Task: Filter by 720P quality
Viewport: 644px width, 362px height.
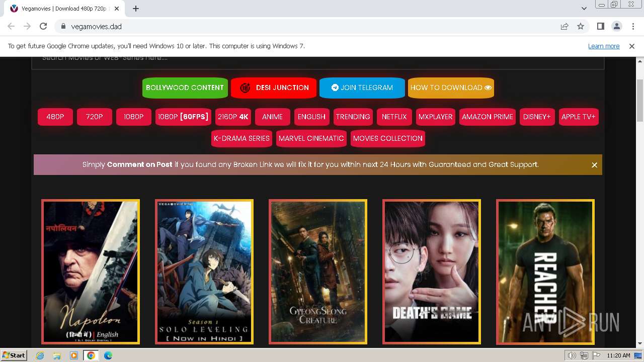Action: click(95, 117)
